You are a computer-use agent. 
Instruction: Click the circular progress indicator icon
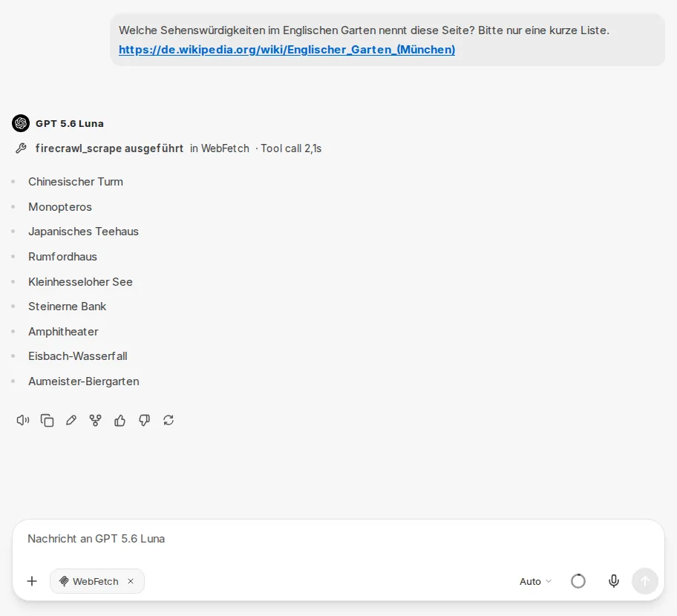[x=578, y=581]
